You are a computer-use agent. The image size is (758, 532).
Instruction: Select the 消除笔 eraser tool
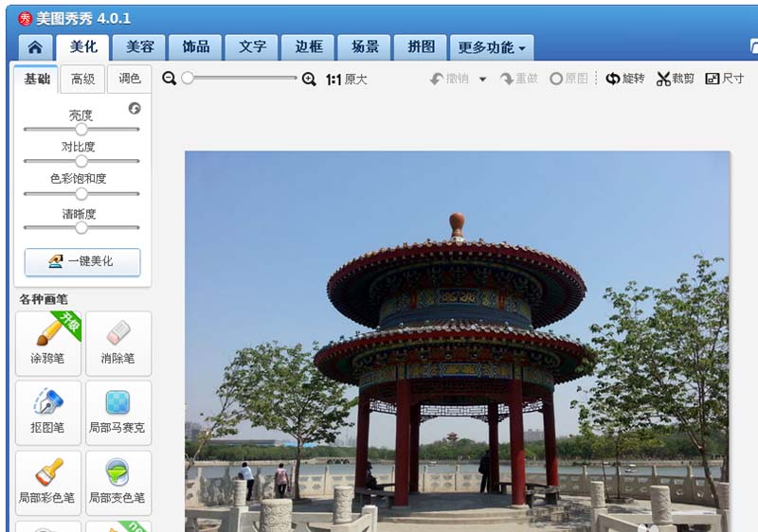(118, 344)
